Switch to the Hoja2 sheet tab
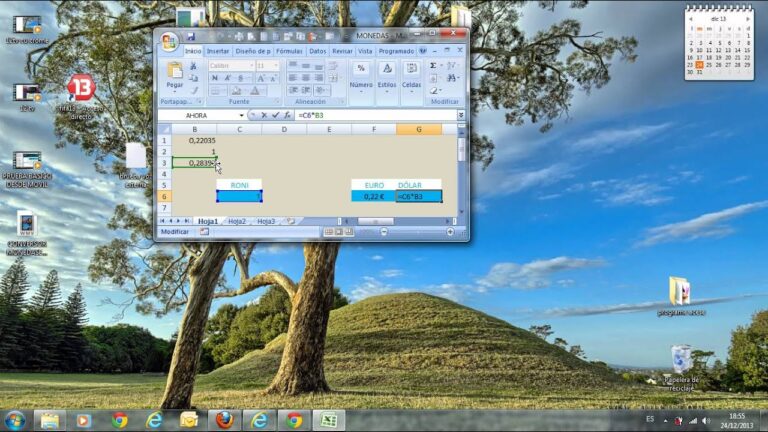The width and height of the screenshot is (768, 432). click(237, 221)
